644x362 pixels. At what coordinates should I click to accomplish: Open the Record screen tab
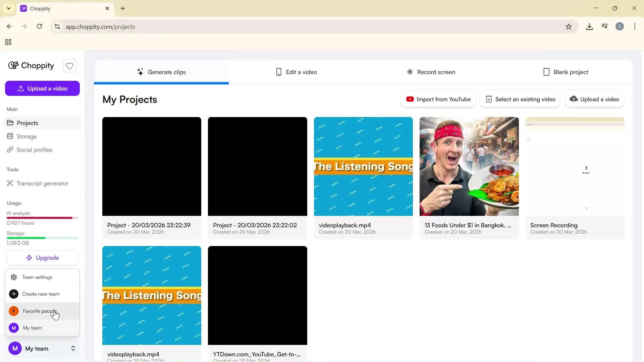coord(431,72)
